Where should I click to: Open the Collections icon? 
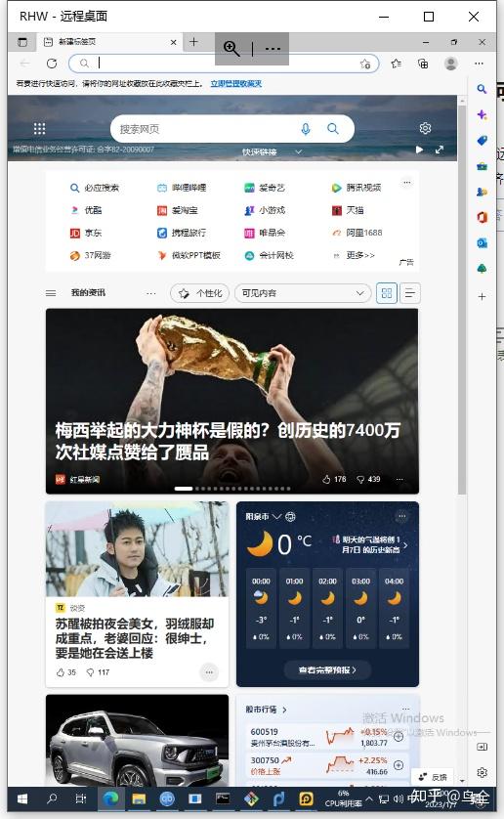point(423,64)
